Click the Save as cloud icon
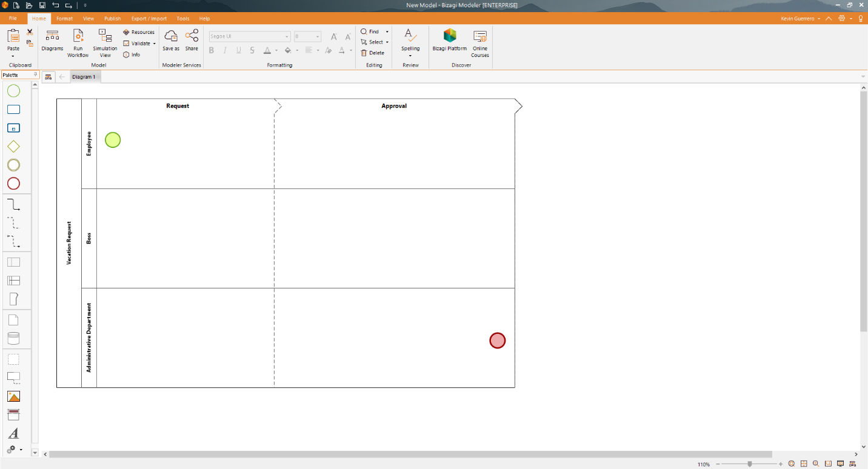 click(x=171, y=41)
